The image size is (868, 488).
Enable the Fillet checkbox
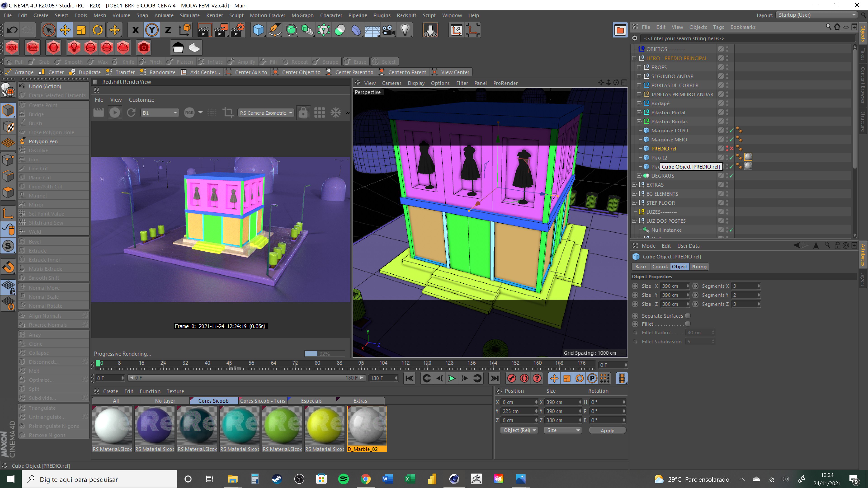click(x=688, y=324)
